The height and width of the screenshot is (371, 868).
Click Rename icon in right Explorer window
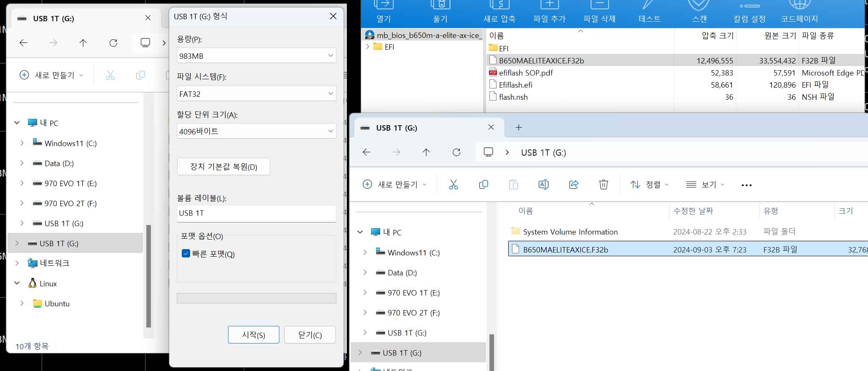click(544, 184)
